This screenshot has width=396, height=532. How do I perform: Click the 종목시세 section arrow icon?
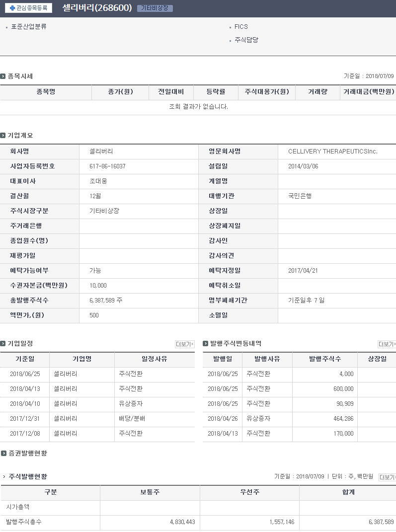3,76
